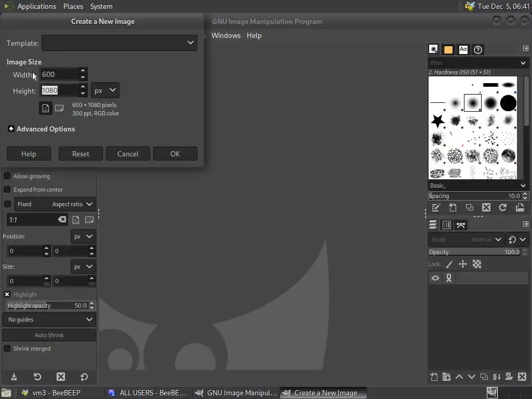Open the Help menu in GIMP
Viewport: 532px width, 399px height.
[254, 36]
